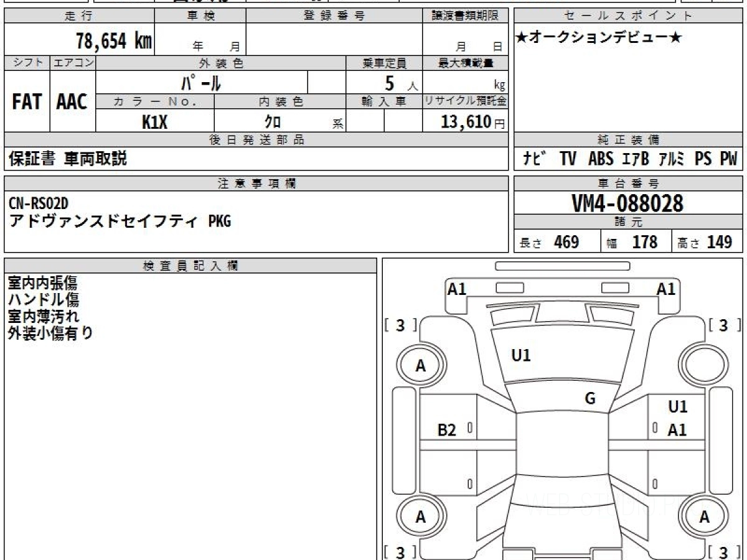This screenshot has height=560, width=747.
Task: Select the ★オークションデビュー★ sales point text
Action: pos(599,38)
